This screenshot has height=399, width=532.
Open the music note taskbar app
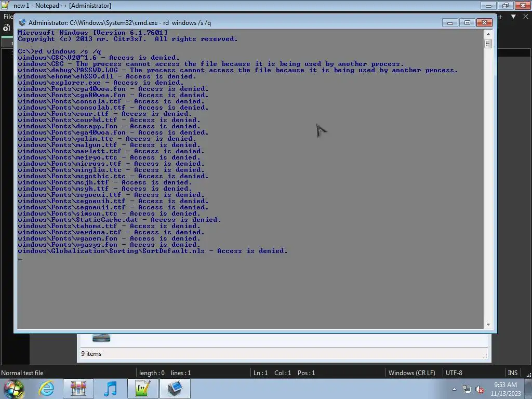click(110, 389)
